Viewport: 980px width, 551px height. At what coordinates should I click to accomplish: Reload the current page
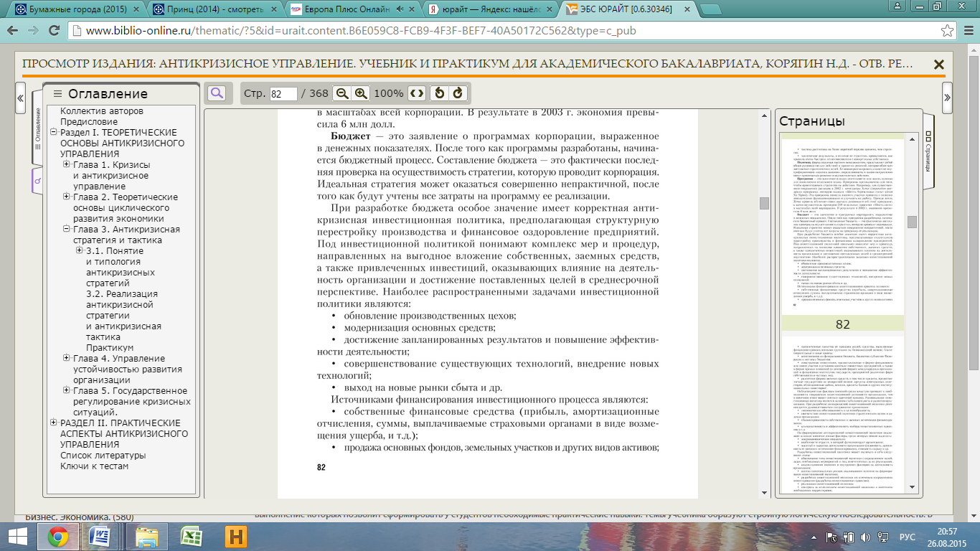(54, 32)
